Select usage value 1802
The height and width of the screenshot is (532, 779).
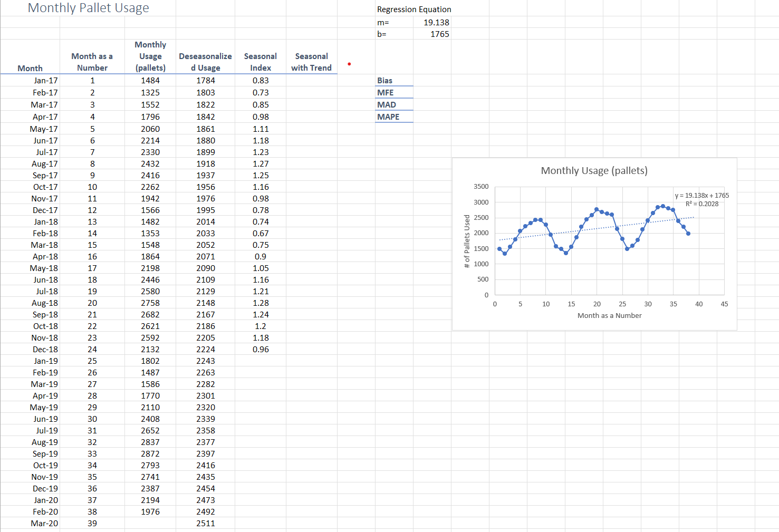150,361
